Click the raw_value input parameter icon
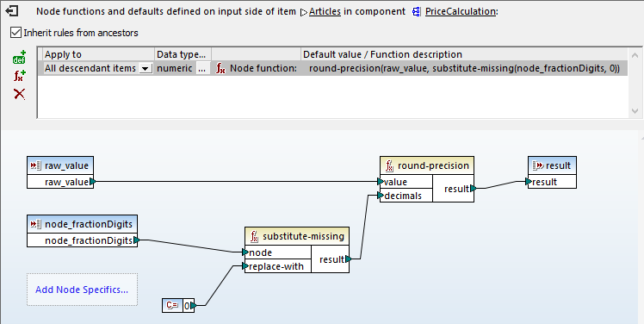 [36, 165]
